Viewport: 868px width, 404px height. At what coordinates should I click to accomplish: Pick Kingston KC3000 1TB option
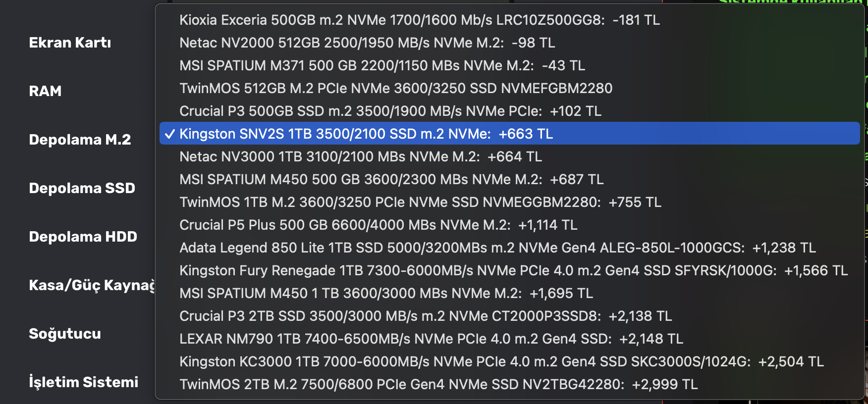click(x=501, y=361)
